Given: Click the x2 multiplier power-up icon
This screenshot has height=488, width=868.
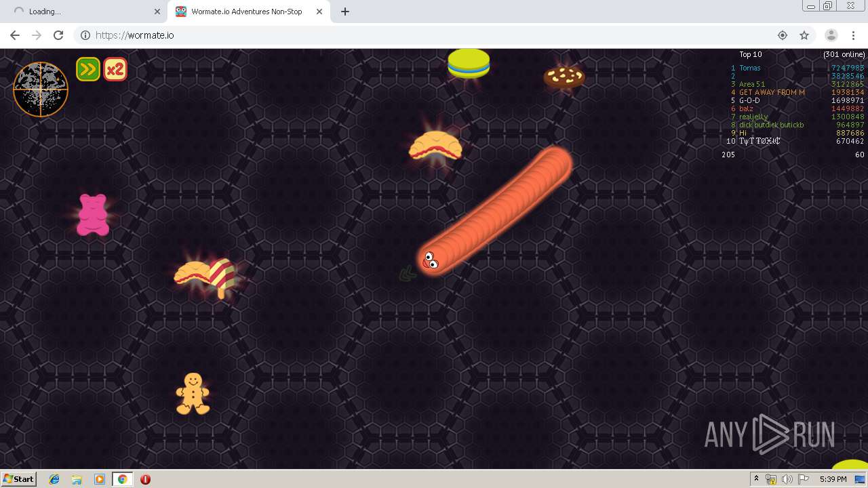Looking at the screenshot, I should [115, 69].
